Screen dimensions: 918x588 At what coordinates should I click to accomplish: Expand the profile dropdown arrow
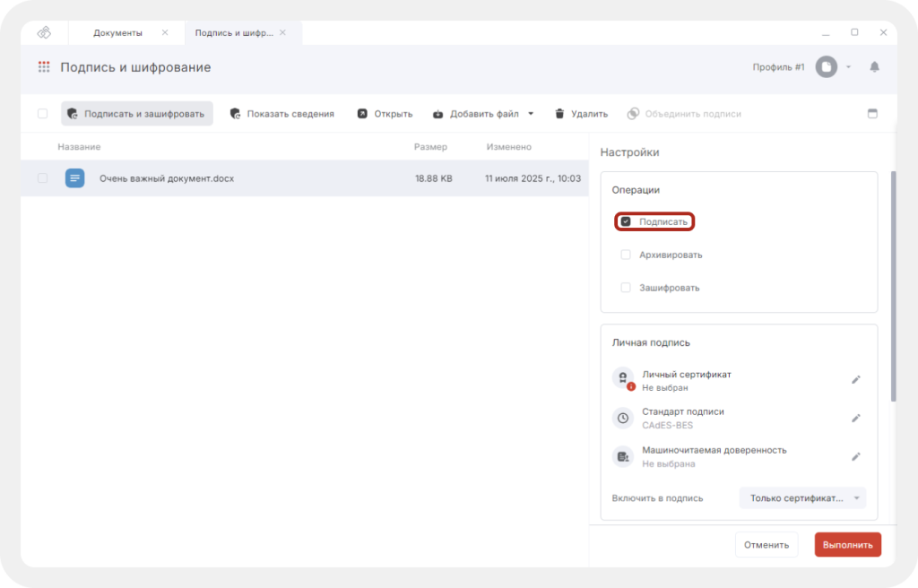tap(849, 67)
